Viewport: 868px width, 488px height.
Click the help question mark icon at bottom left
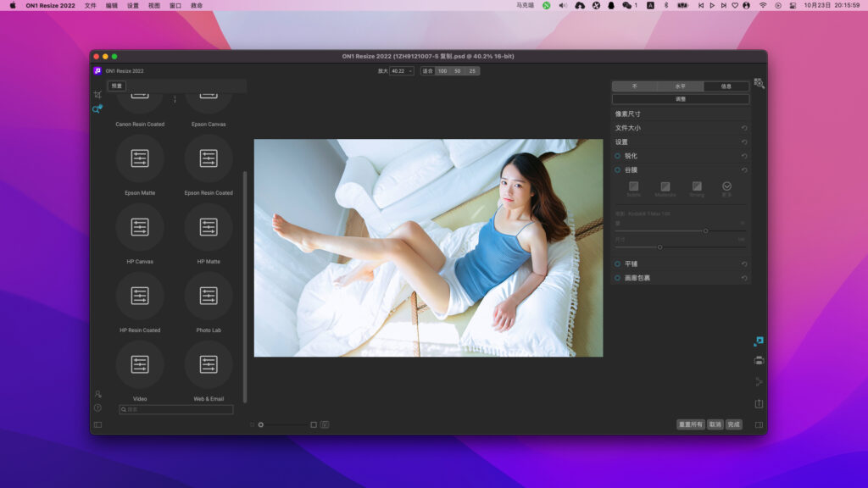click(x=97, y=408)
